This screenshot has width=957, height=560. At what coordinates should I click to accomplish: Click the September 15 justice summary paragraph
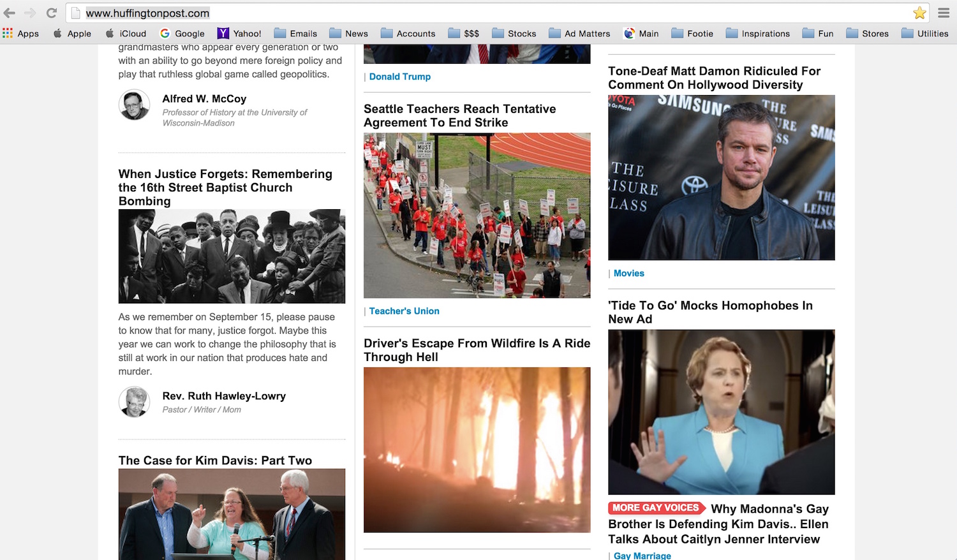[228, 344]
